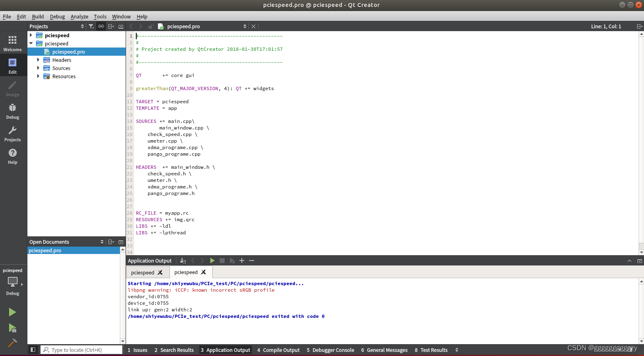Image resolution: width=644 pixels, height=356 pixels.
Task: Start debugging with the bug-arrow button
Action: 12,328
